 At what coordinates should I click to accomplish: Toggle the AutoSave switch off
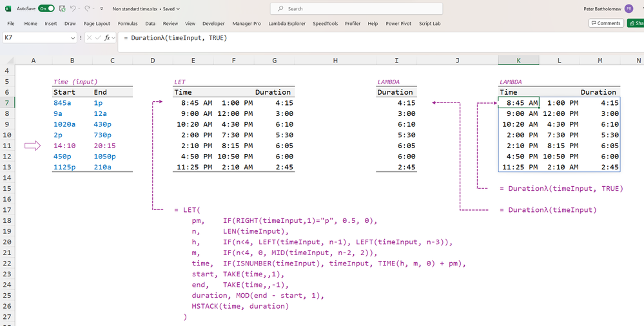46,8
